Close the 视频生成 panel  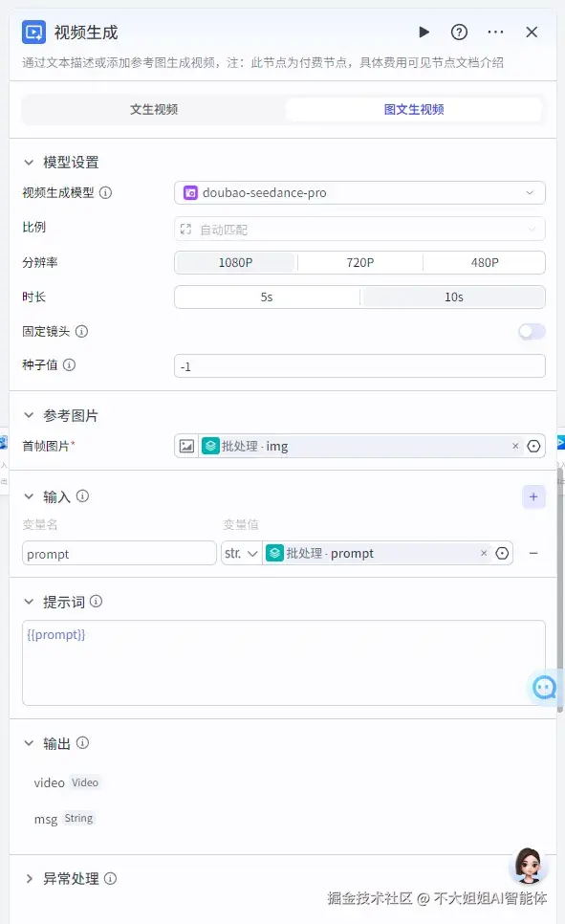(532, 32)
